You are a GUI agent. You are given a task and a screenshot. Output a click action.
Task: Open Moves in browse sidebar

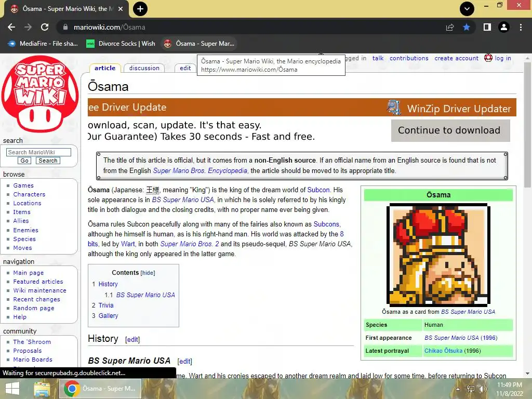pyautogui.click(x=22, y=248)
